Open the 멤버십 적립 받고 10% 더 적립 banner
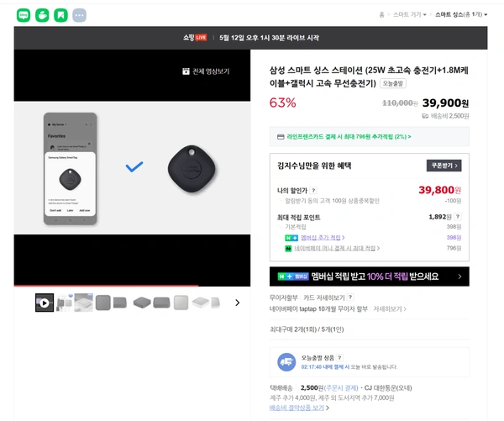This screenshot has height=421, width=504. (x=370, y=276)
